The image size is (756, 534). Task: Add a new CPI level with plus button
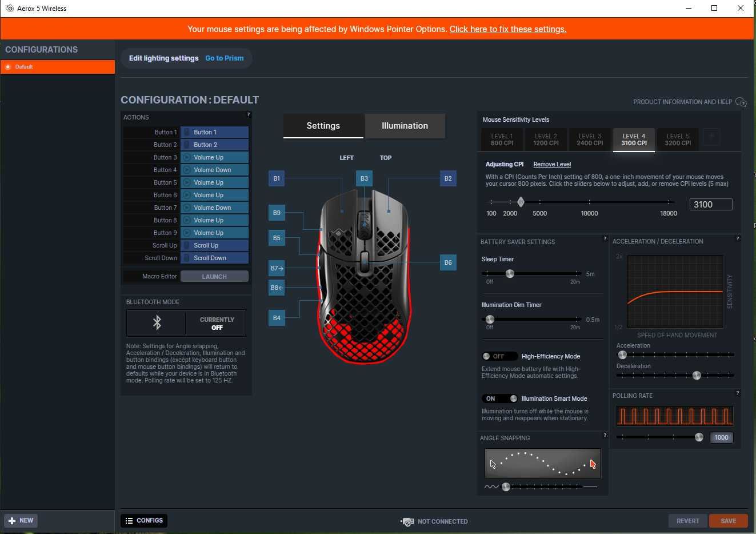[x=711, y=137]
